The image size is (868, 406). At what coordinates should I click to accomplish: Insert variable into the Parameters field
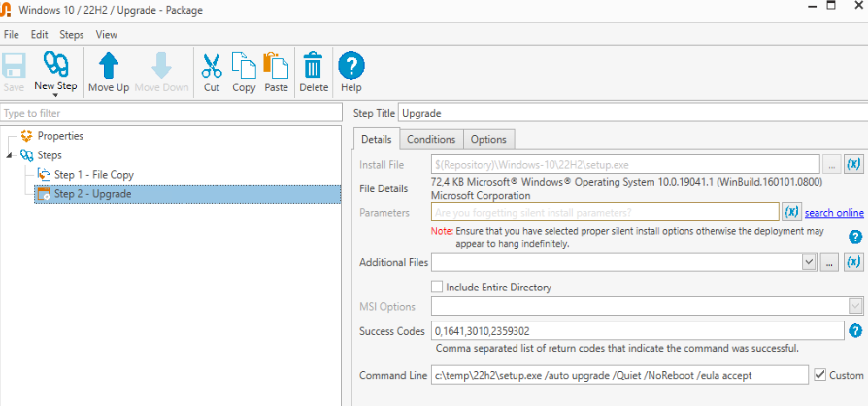click(x=791, y=212)
